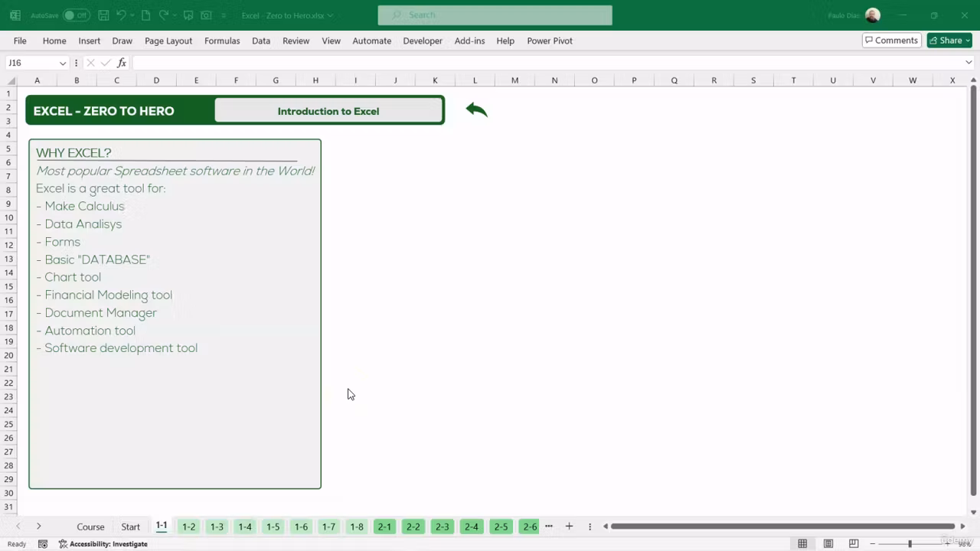
Task: Switch to the Power Pivot ribbon tab
Action: (x=550, y=41)
